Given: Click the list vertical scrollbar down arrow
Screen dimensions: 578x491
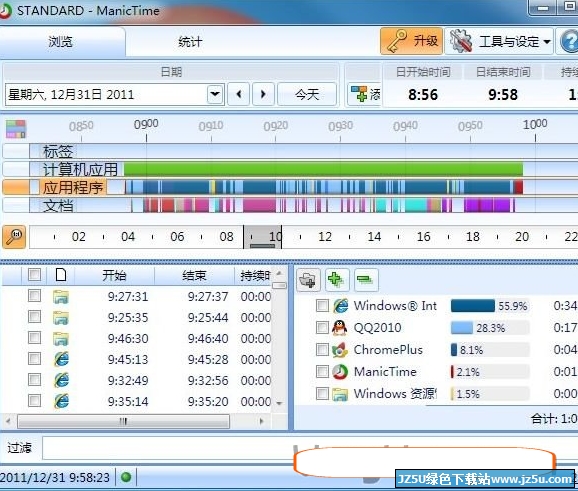Looking at the screenshot, I should click(x=279, y=403).
